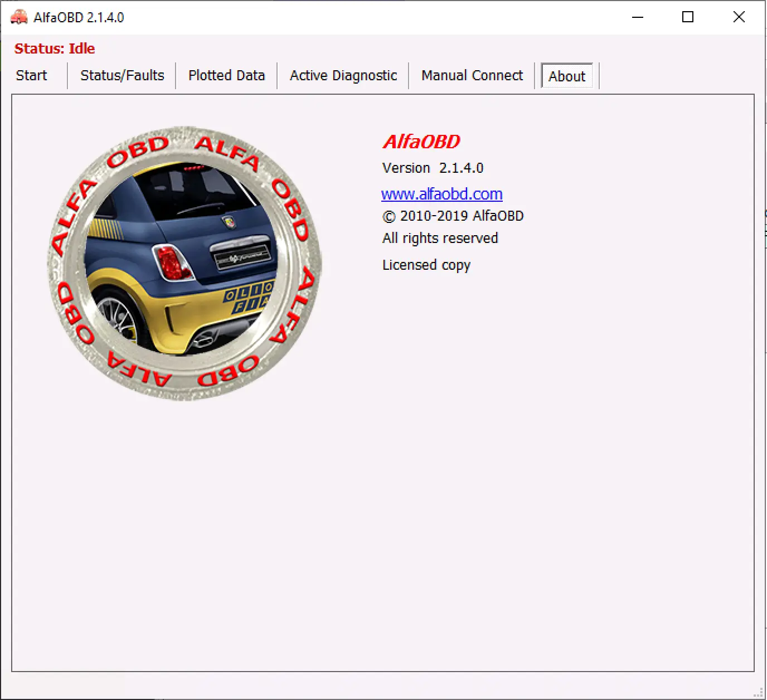Open the Status/Faults tab

coord(122,76)
